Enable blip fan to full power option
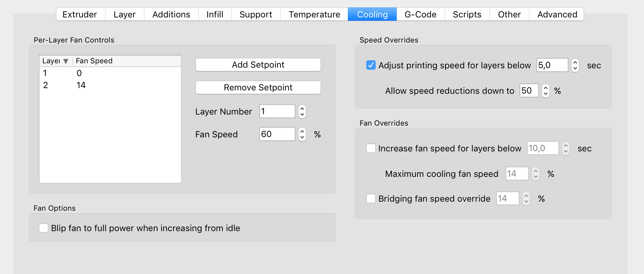Image resolution: width=644 pixels, height=274 pixels. pyautogui.click(x=44, y=228)
